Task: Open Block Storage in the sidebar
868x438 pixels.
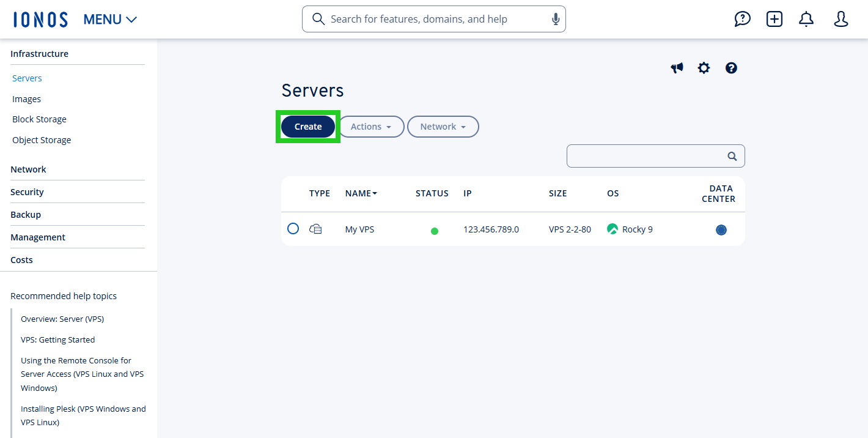Action: point(39,119)
